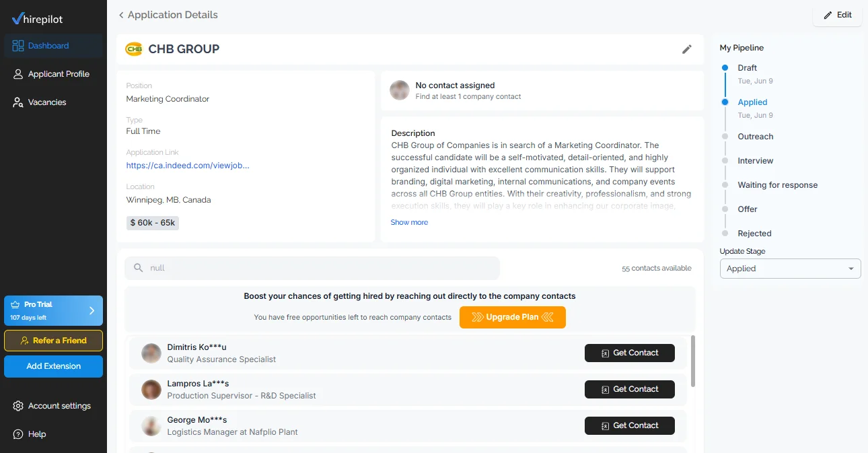The width and height of the screenshot is (868, 453).
Task: Click the CHB company logo
Action: point(134,49)
